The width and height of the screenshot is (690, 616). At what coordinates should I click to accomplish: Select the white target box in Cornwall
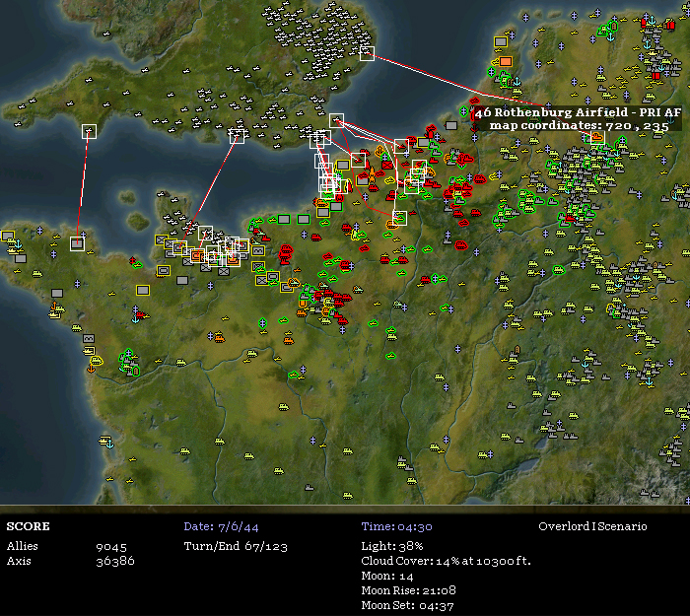[89, 131]
